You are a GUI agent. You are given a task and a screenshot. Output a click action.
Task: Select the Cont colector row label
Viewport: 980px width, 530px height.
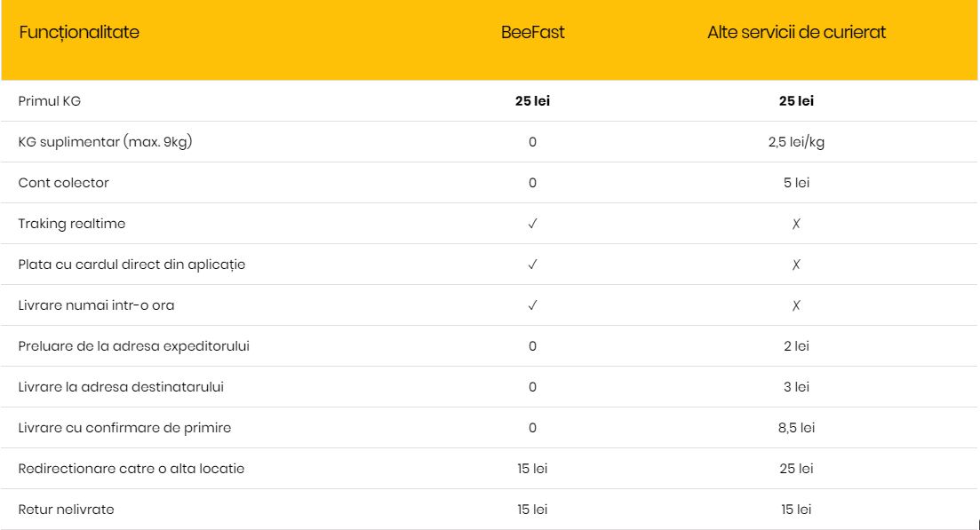[x=64, y=183]
